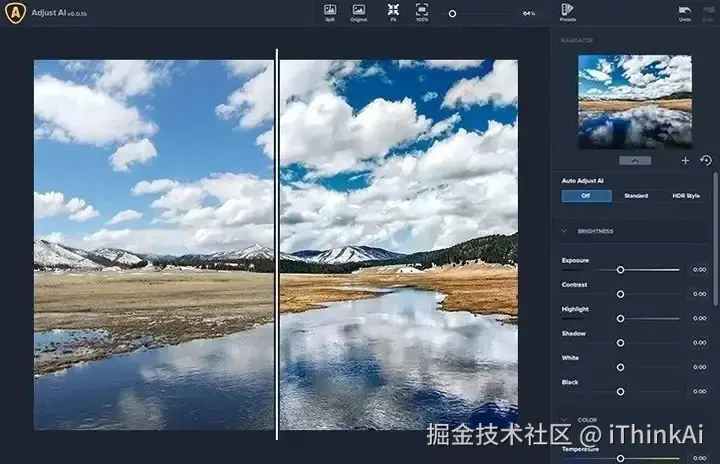The height and width of the screenshot is (464, 720).
Task: Collapse the COLOR section
Action: coord(564,420)
